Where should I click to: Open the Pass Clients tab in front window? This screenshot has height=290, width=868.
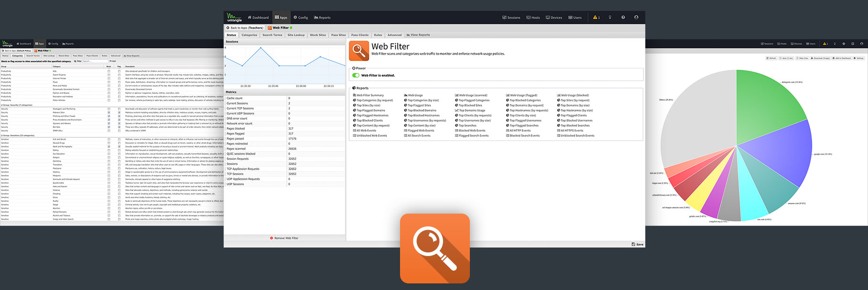click(359, 35)
